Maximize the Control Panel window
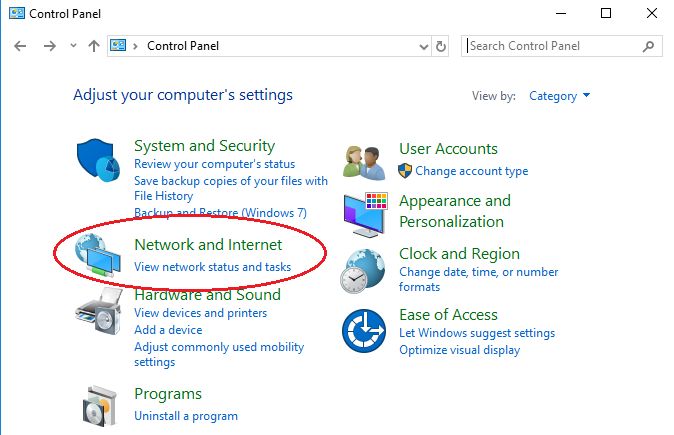 tap(606, 13)
